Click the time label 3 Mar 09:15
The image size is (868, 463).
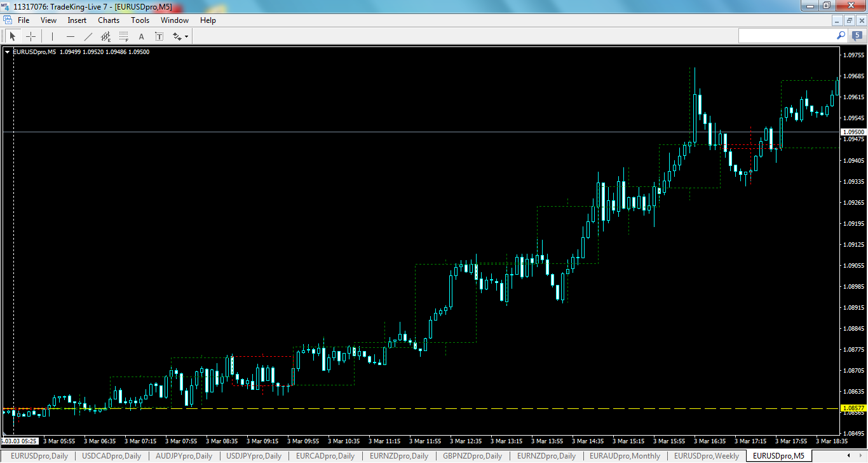click(x=262, y=441)
